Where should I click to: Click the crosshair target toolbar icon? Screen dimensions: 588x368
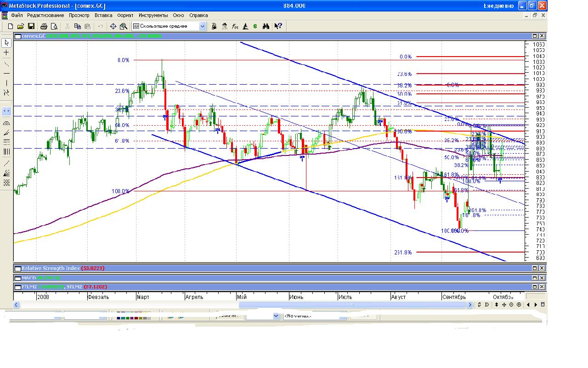click(x=113, y=26)
